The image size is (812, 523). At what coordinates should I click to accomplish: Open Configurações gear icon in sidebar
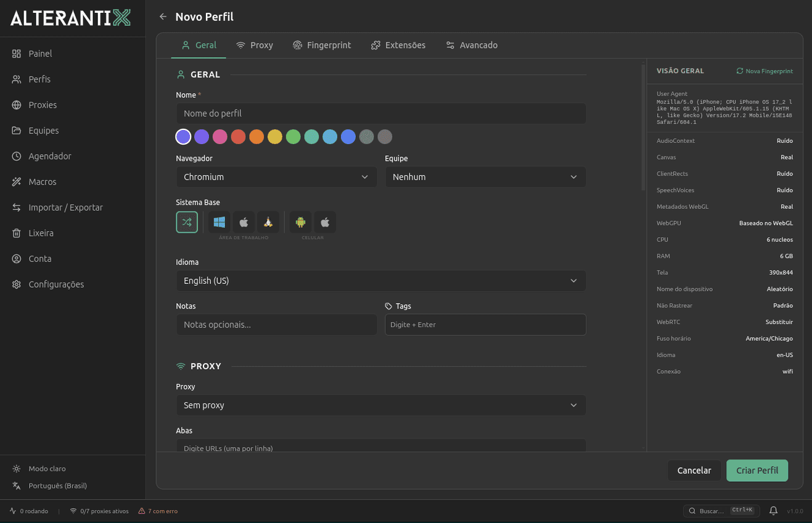[x=17, y=285]
